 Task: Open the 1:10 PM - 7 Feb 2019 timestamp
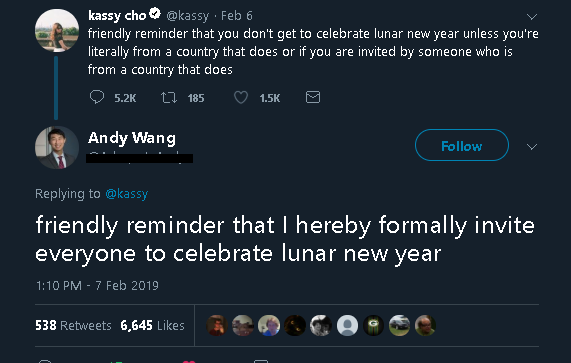coord(97,285)
